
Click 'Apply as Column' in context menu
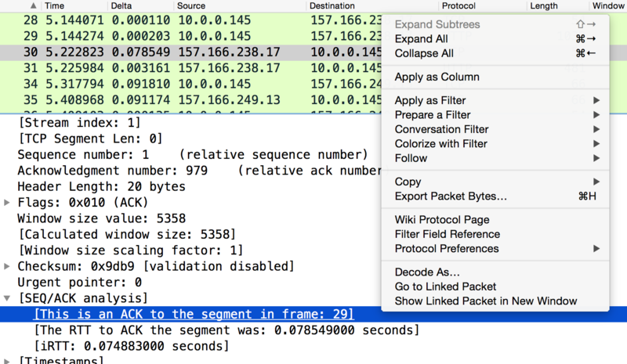(x=437, y=77)
